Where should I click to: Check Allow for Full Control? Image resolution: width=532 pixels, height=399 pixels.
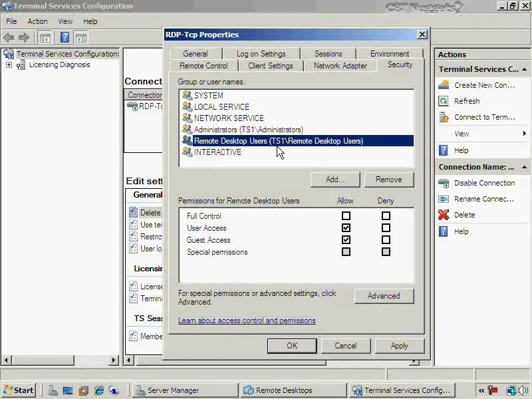346,215
